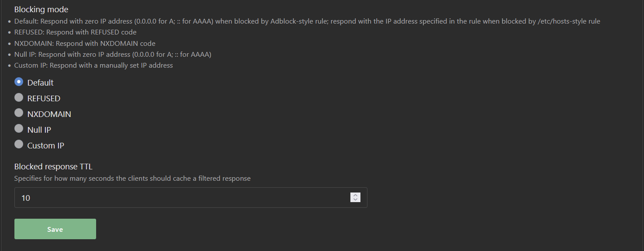Click the Adblock-style rule description bullet
The height and width of the screenshot is (251, 644).
[307, 21]
